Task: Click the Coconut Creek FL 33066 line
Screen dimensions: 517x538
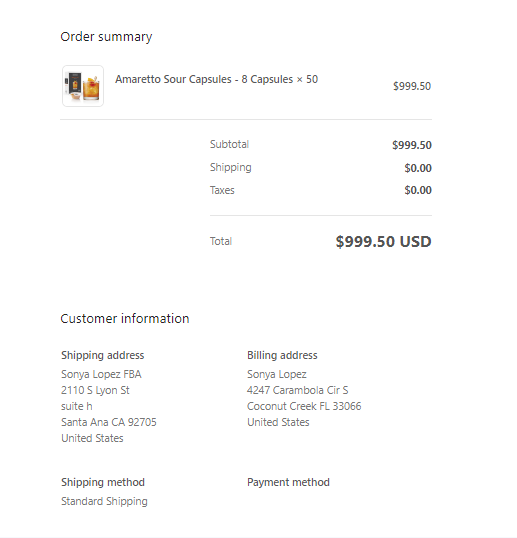Action: pyautogui.click(x=304, y=406)
